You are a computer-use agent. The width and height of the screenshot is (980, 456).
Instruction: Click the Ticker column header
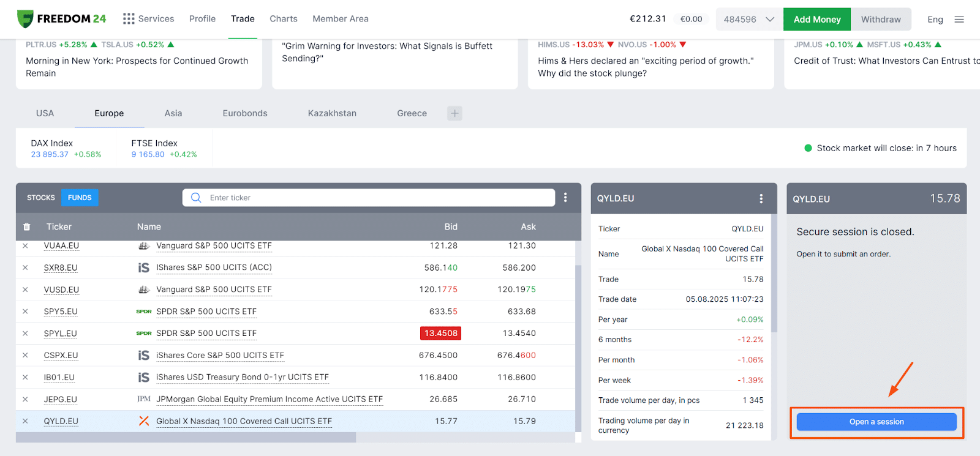click(59, 226)
